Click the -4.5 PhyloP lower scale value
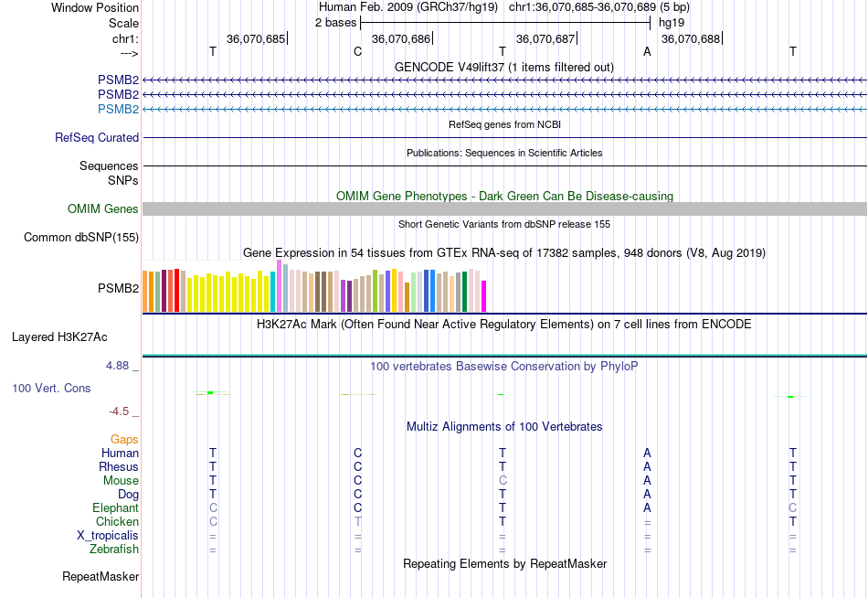 [x=119, y=411]
